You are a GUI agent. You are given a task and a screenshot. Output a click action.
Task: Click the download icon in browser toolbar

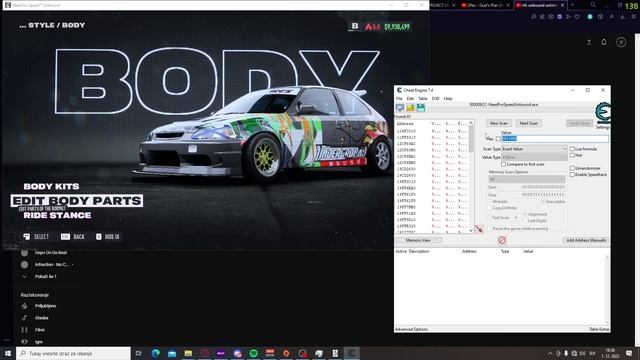click(622, 17)
